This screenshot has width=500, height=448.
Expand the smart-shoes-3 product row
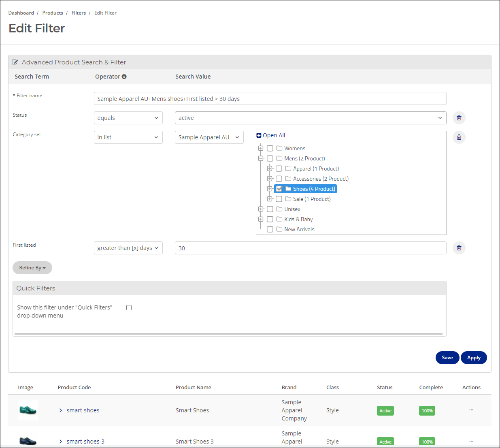pyautogui.click(x=61, y=442)
